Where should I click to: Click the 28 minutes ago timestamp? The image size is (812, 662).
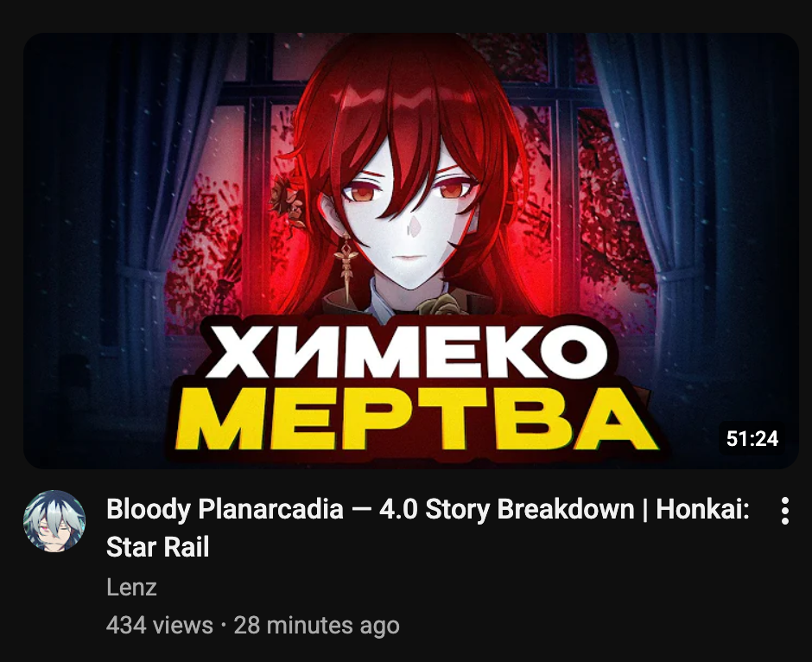(317, 625)
